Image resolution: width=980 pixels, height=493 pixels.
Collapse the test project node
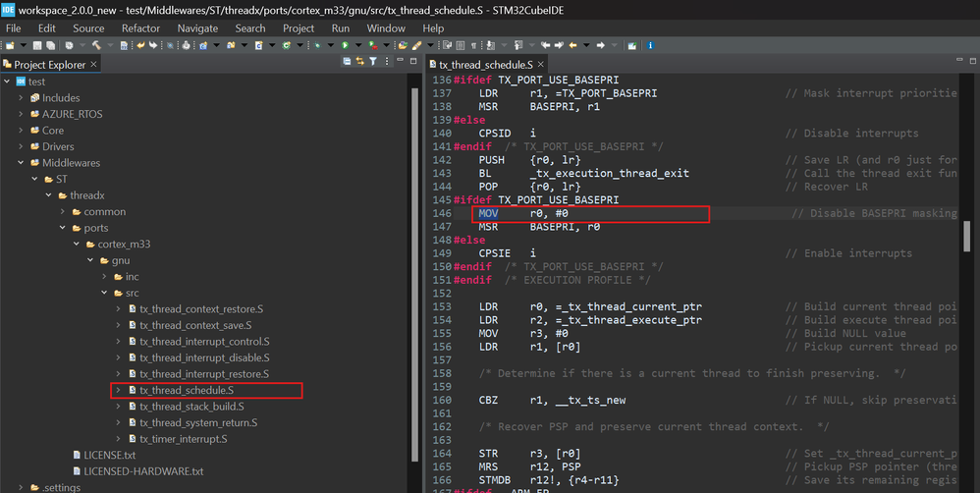coord(7,82)
